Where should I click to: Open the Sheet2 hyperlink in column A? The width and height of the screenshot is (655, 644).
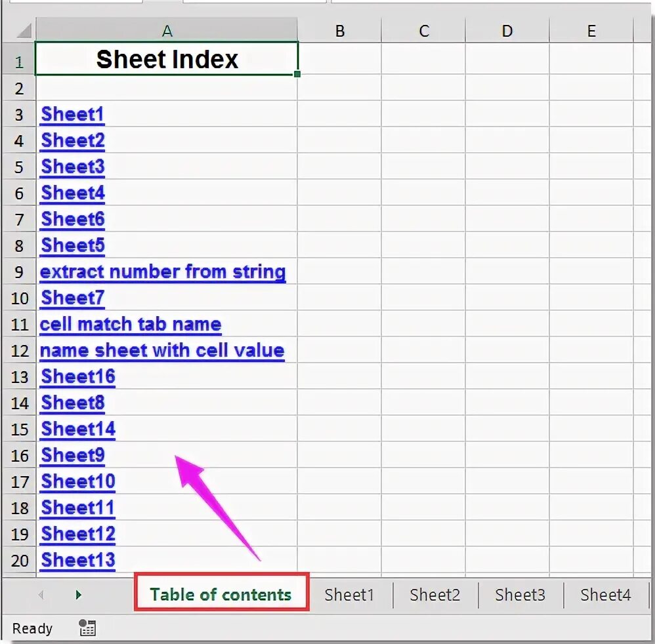(x=73, y=140)
